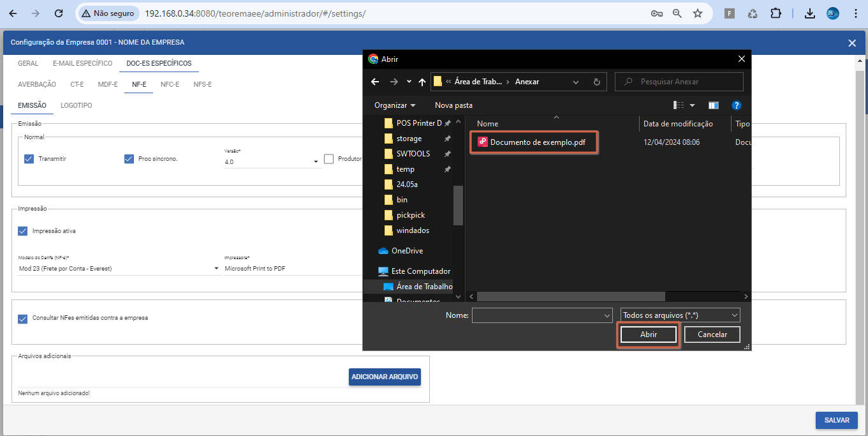Go back in the Abrir dialog

click(375, 82)
